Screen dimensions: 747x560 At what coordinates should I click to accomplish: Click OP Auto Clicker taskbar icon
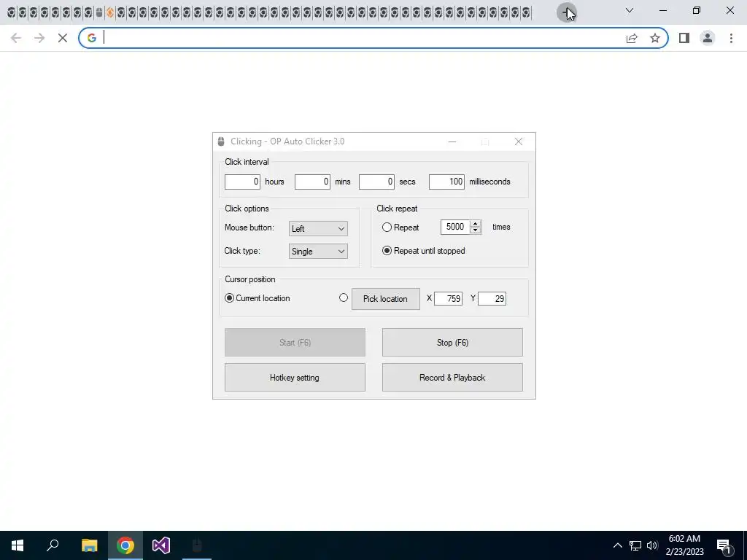click(x=197, y=545)
